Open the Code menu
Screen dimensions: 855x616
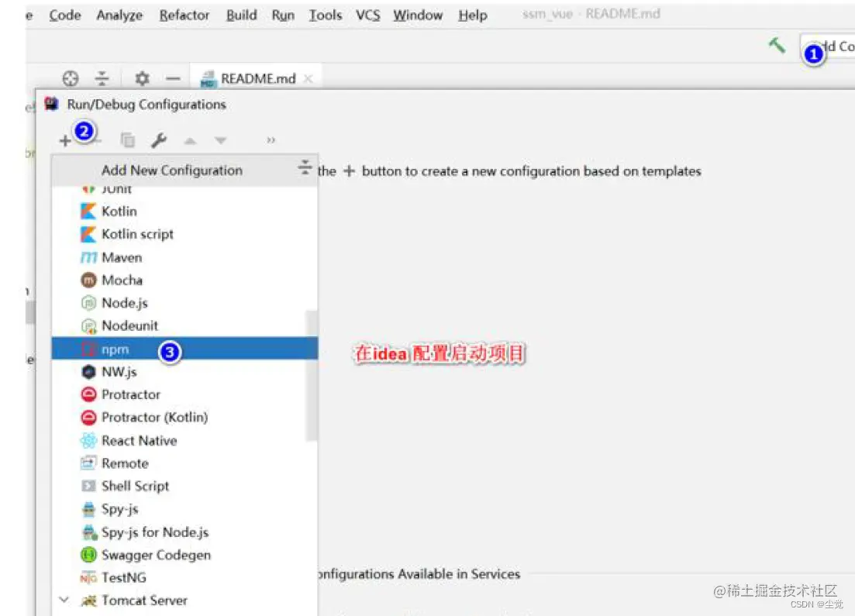[65, 15]
